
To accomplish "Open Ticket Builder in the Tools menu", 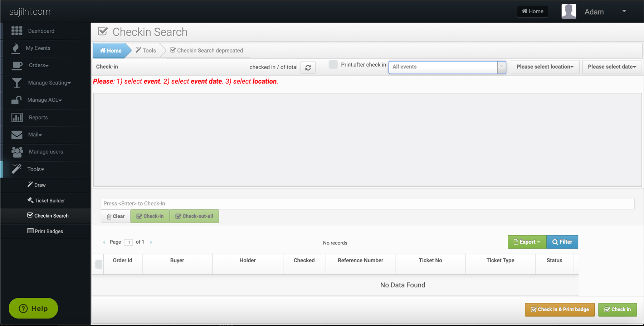I will [45, 200].
